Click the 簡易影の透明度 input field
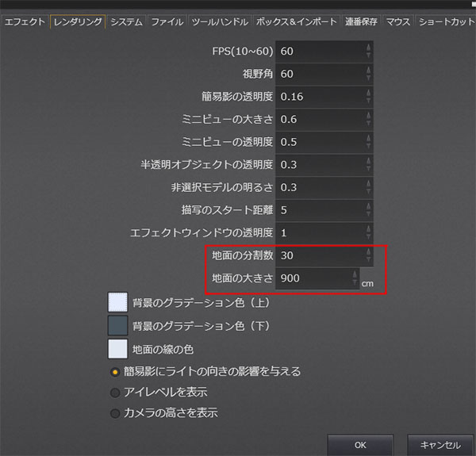Screen dimensions: 476x456 319,97
